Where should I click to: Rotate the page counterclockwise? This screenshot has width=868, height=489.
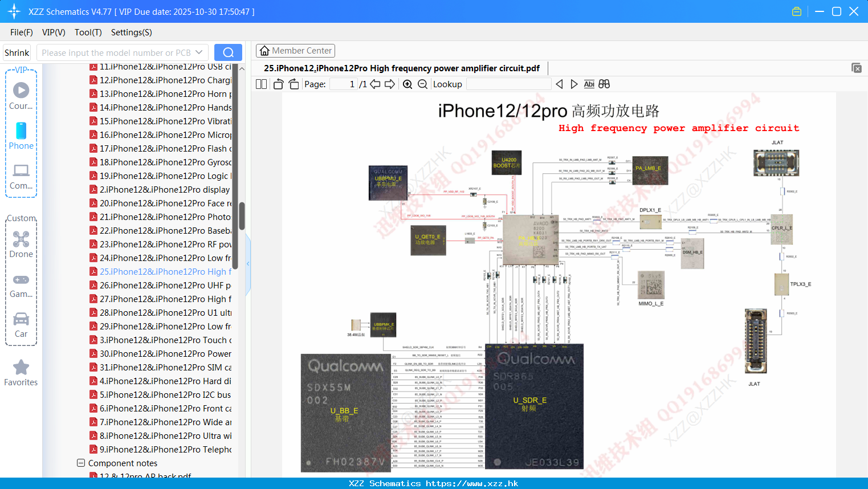pyautogui.click(x=279, y=84)
